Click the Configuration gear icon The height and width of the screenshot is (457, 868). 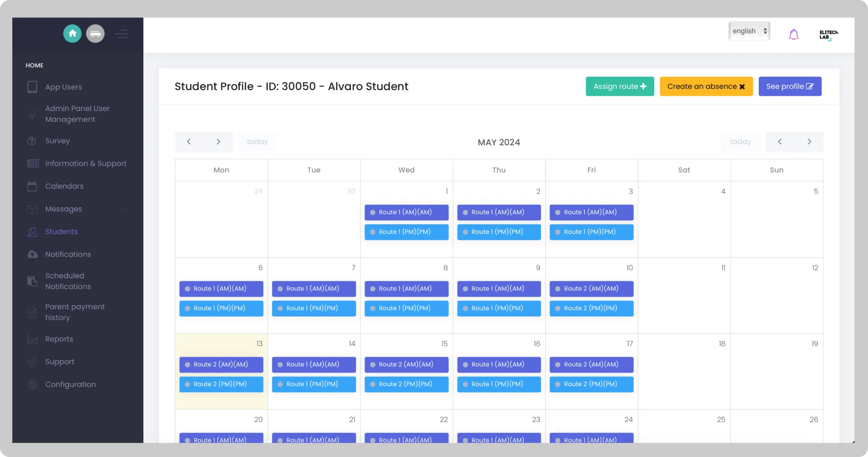click(x=32, y=385)
